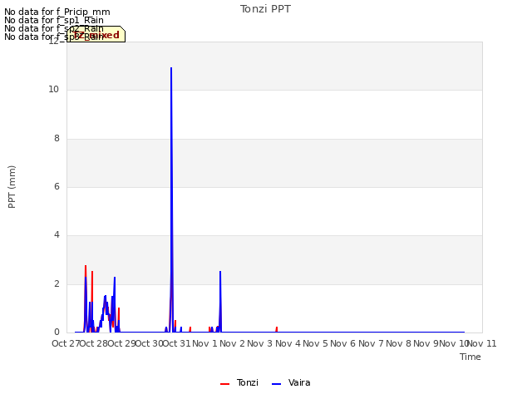Viewport: 532px width, 399px height.
Task: Click the Tonzi legend entry
Action: pyautogui.click(x=239, y=382)
